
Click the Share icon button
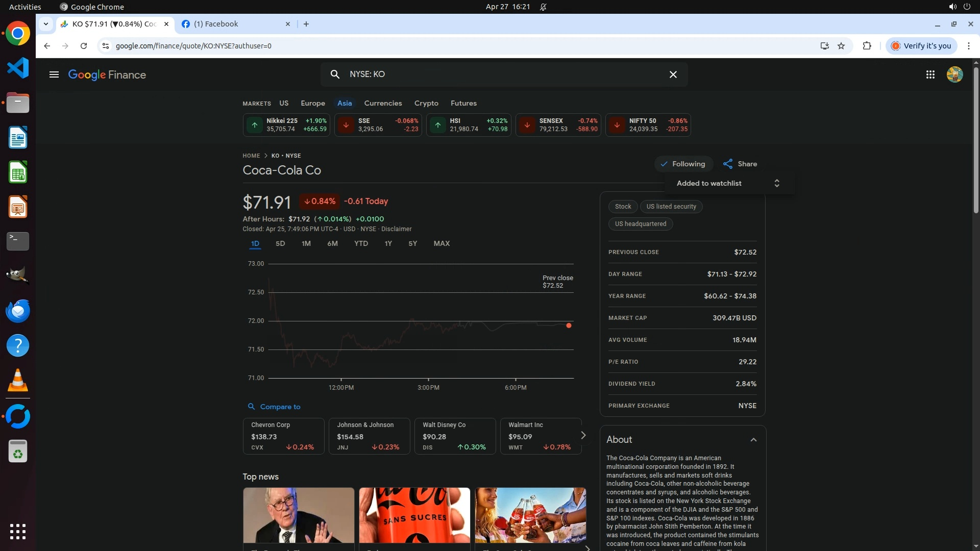coord(728,164)
